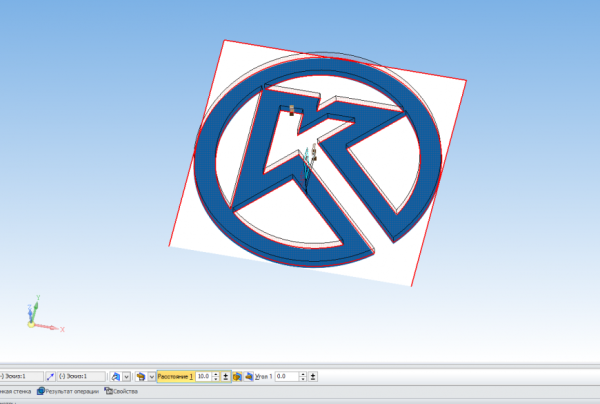Click the XYZ coordinate axes indicator
Viewport: 600px width, 404px height.
[x=45, y=314]
